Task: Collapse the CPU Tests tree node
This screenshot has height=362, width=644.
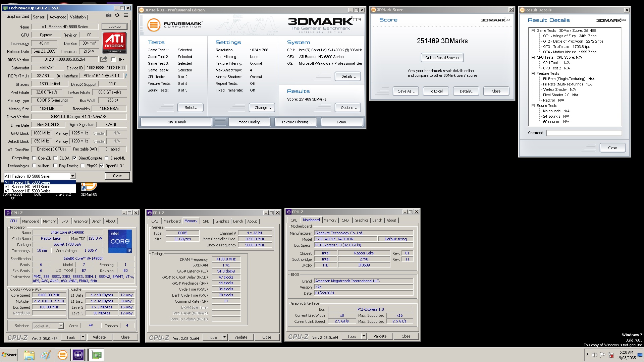Action: (533, 57)
